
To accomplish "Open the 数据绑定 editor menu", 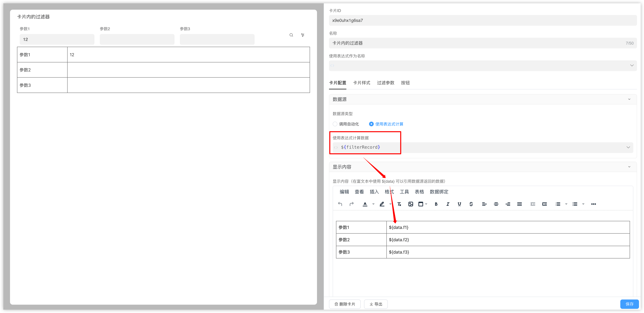I will point(439,192).
